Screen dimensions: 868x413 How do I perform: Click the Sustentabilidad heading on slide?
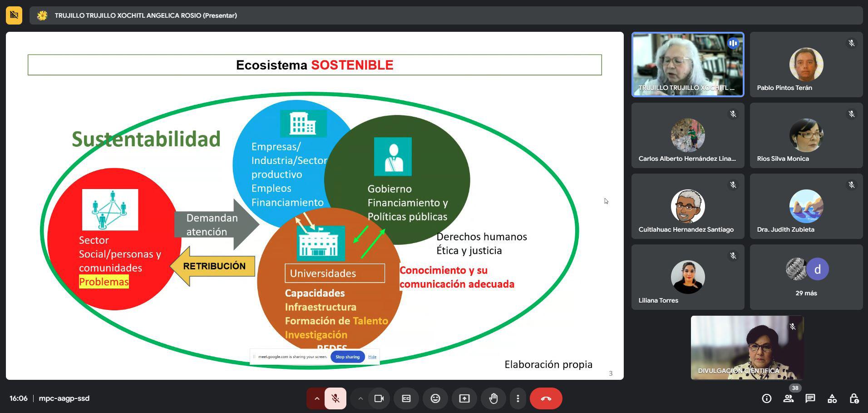146,139
